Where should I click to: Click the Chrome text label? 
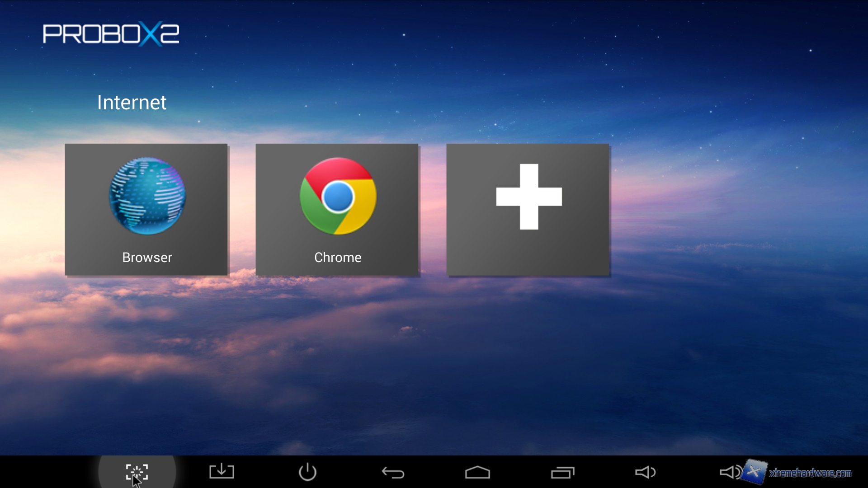tap(338, 258)
